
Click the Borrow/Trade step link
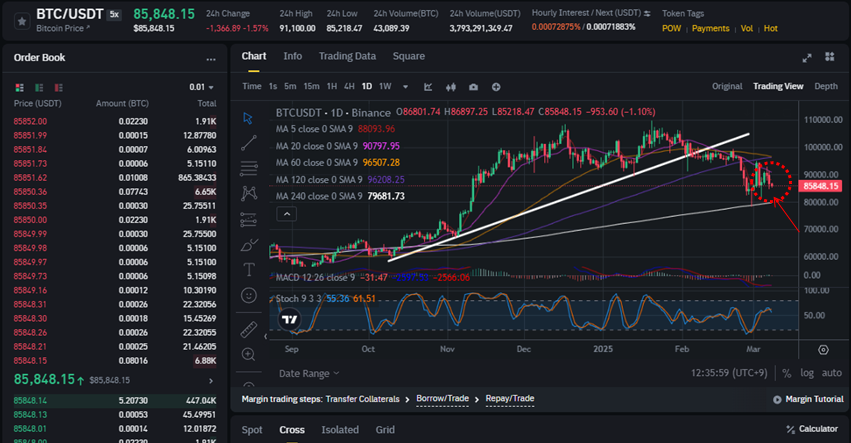coord(442,398)
